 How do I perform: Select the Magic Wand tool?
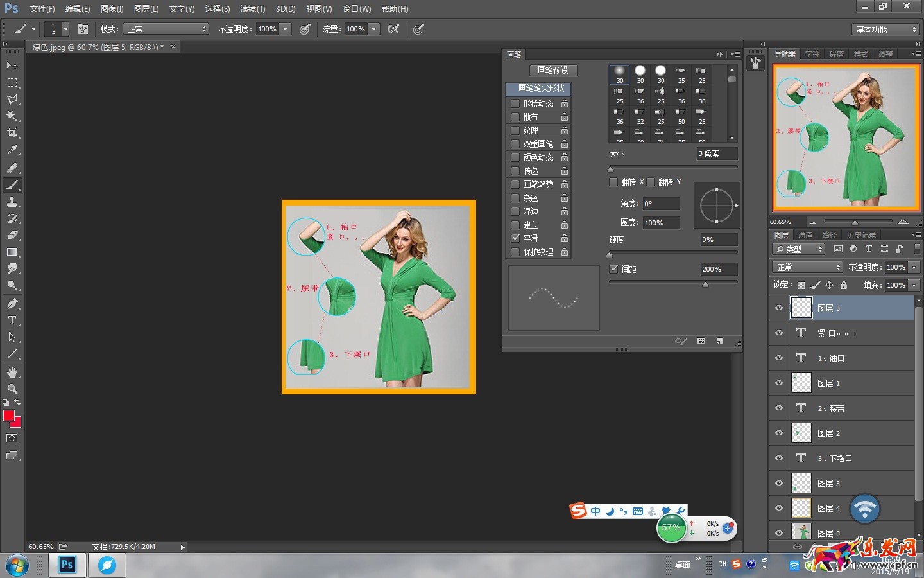[x=12, y=116]
